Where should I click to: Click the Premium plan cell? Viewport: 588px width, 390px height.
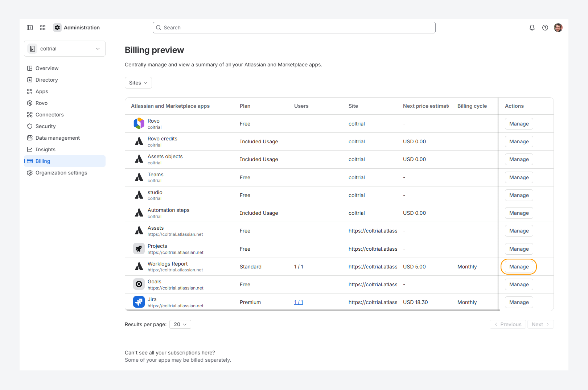point(250,302)
